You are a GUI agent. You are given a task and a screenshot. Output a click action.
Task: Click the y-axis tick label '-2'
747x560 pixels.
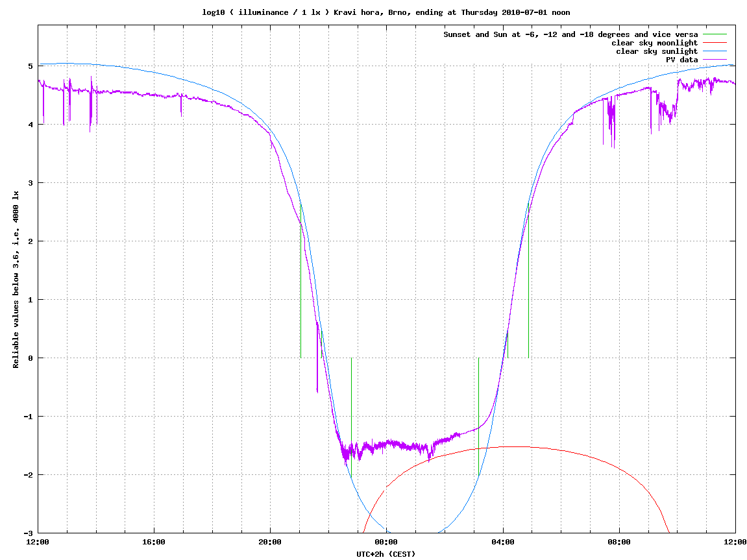tap(29, 475)
